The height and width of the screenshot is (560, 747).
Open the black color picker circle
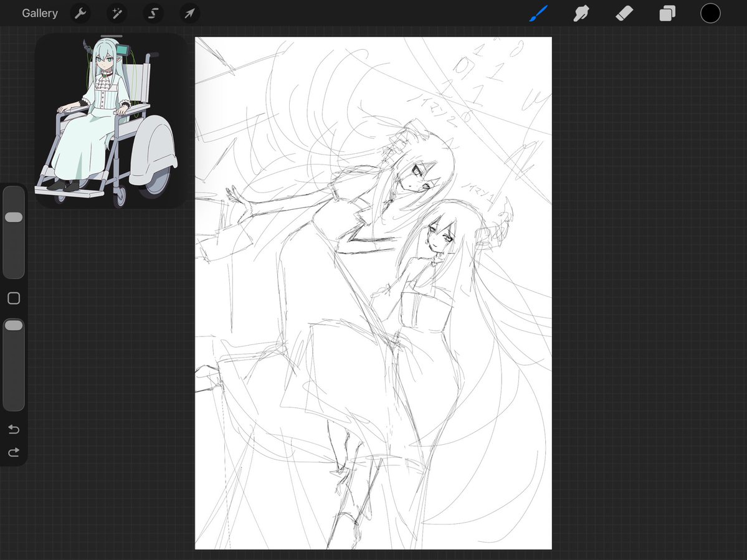(710, 13)
